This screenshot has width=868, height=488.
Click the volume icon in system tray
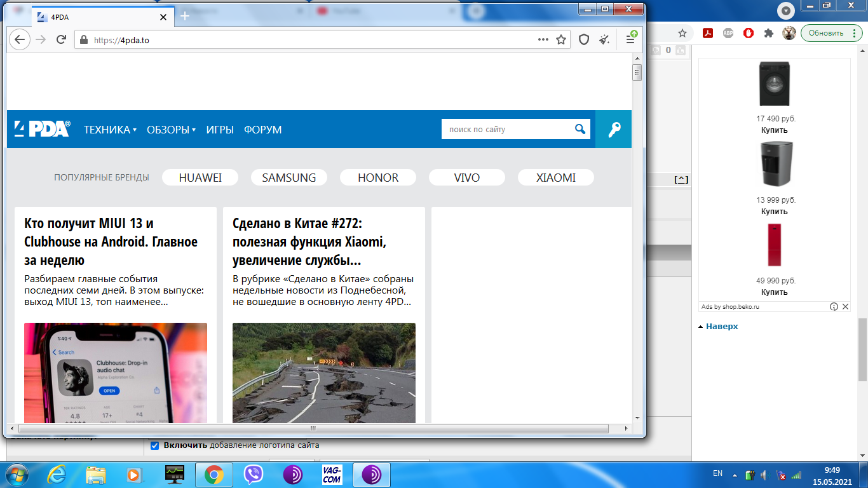pos(764,475)
